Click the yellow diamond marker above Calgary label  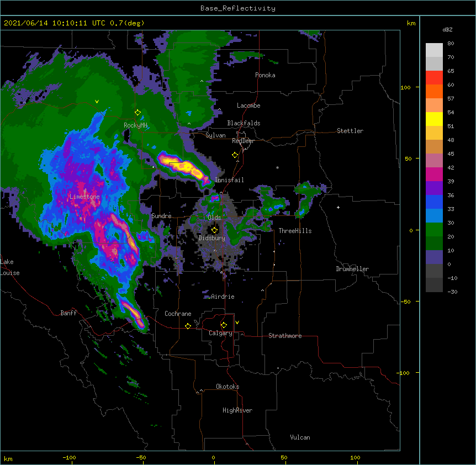coord(224,325)
